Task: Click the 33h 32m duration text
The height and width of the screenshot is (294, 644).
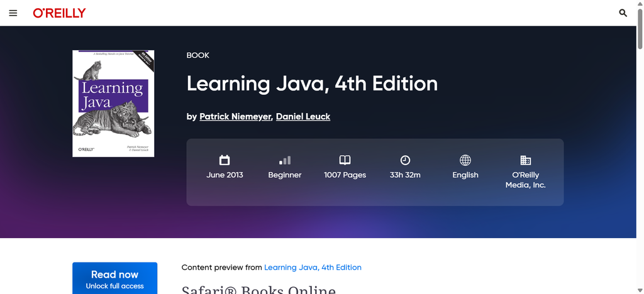Action: tap(405, 175)
